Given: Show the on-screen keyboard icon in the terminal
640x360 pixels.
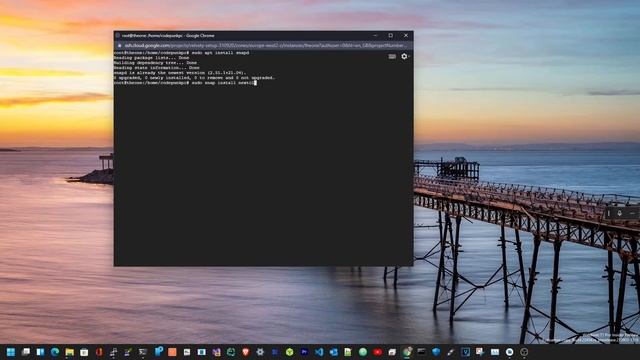Looking at the screenshot, I should click(392, 56).
